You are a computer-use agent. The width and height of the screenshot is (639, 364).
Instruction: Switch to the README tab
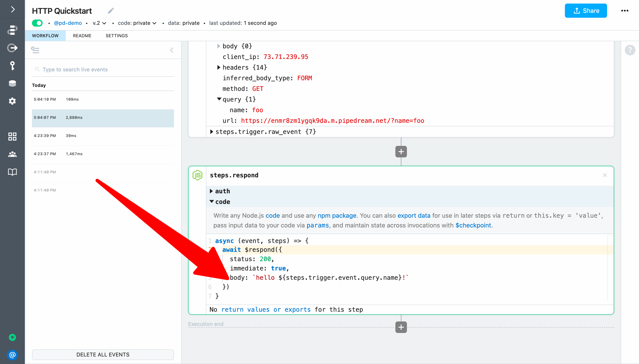tap(82, 36)
